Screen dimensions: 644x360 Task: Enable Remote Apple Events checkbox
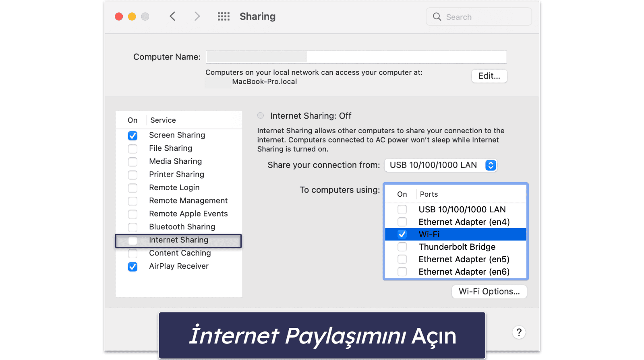[x=133, y=214]
